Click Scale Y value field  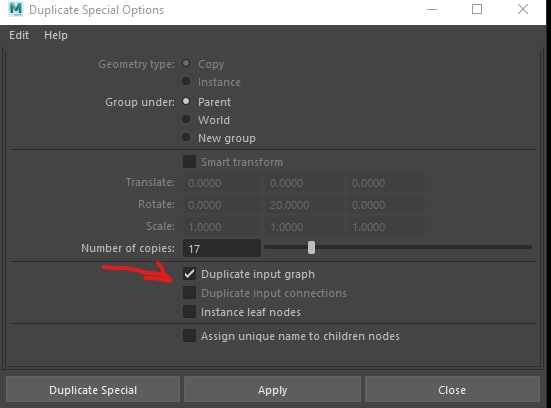pyautogui.click(x=304, y=227)
